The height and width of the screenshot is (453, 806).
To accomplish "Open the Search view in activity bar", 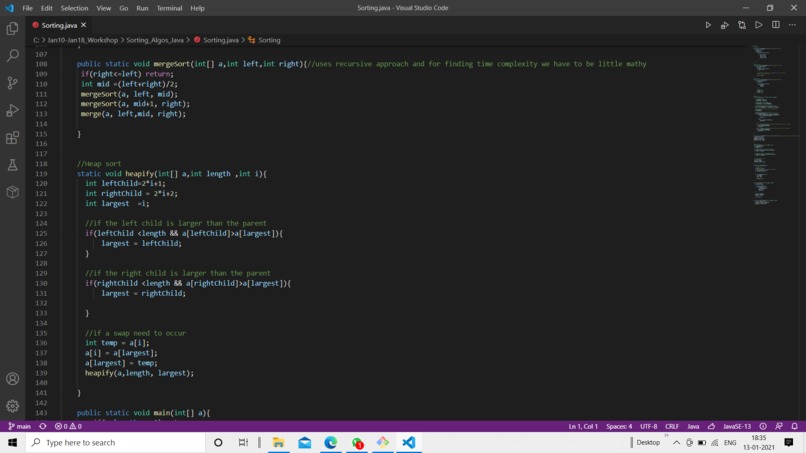I will (12, 56).
